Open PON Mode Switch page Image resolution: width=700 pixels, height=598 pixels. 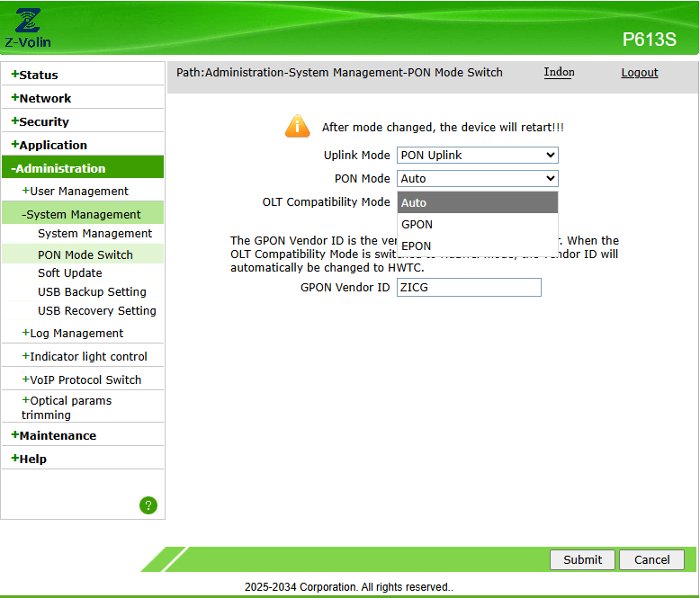85,254
